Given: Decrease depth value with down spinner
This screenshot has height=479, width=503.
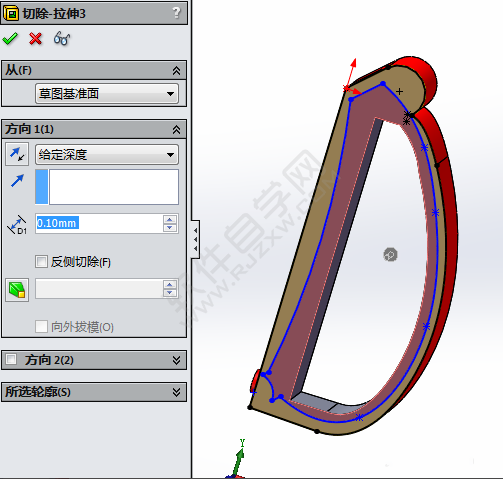Looking at the screenshot, I should 170,228.
